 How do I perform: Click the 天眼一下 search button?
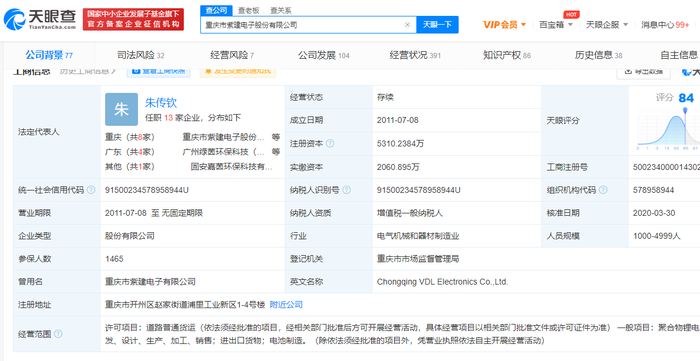(437, 25)
